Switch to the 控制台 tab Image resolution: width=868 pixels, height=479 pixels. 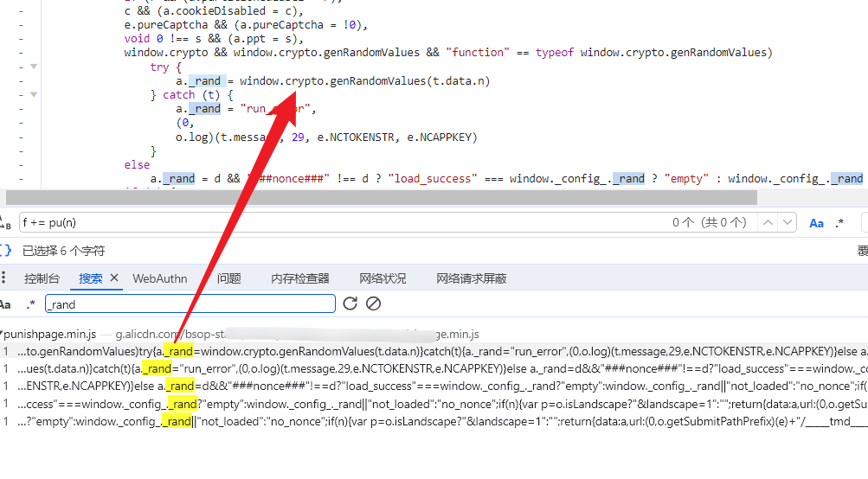(42, 278)
